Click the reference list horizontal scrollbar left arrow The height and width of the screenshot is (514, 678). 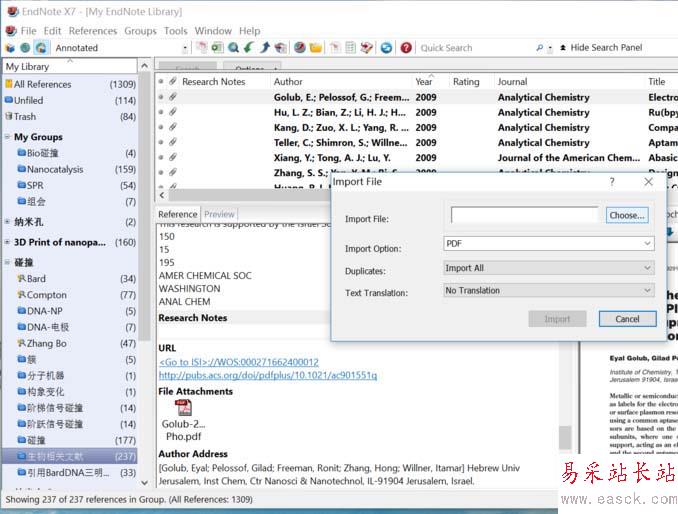click(162, 195)
